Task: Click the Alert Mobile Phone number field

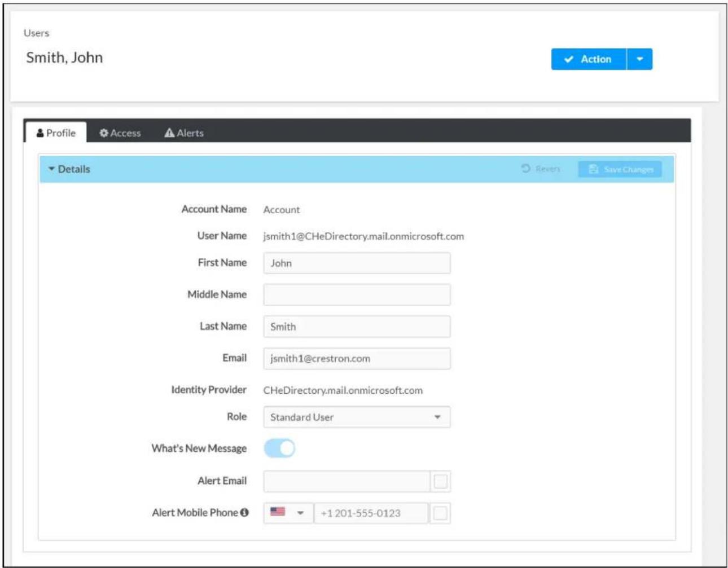Action: (x=371, y=513)
